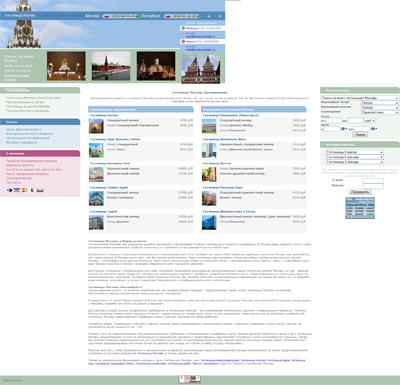This screenshot has height=385, width=400.
Task: Click the home icon in header bar
Action: click(209, 16)
